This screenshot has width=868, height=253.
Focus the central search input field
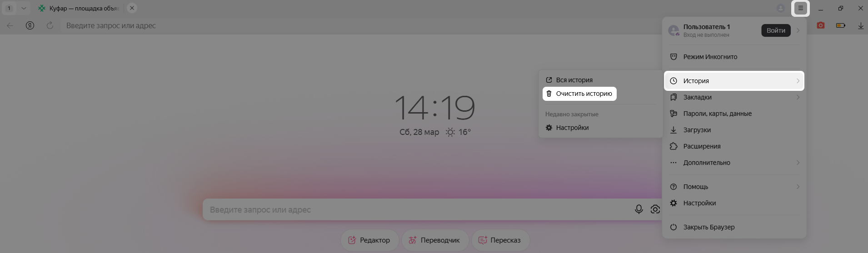tap(416, 209)
